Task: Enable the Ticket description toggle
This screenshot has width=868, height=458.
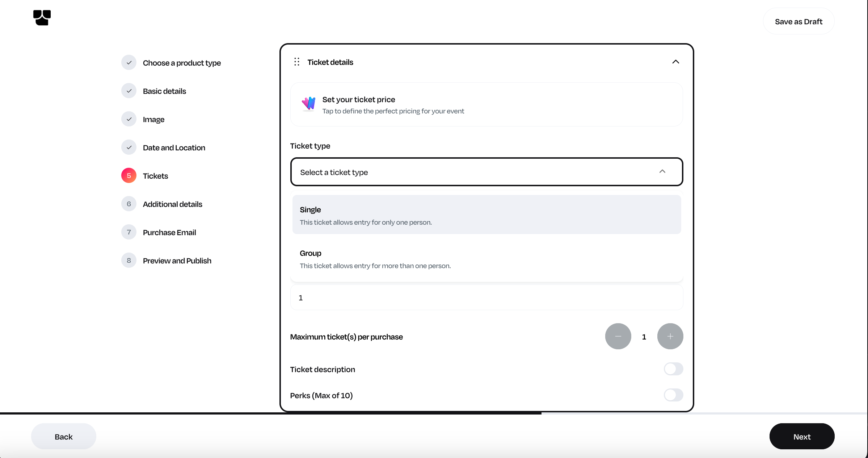Action: (673, 369)
